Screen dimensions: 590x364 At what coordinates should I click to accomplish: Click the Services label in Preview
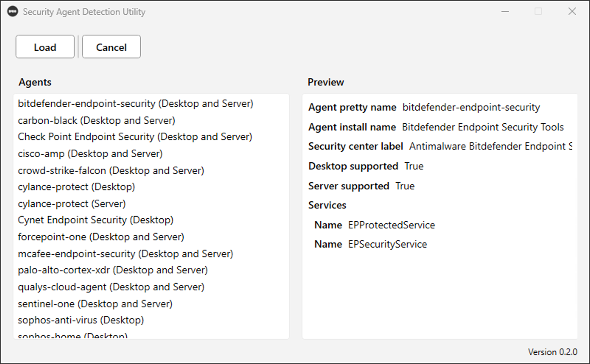pos(327,205)
